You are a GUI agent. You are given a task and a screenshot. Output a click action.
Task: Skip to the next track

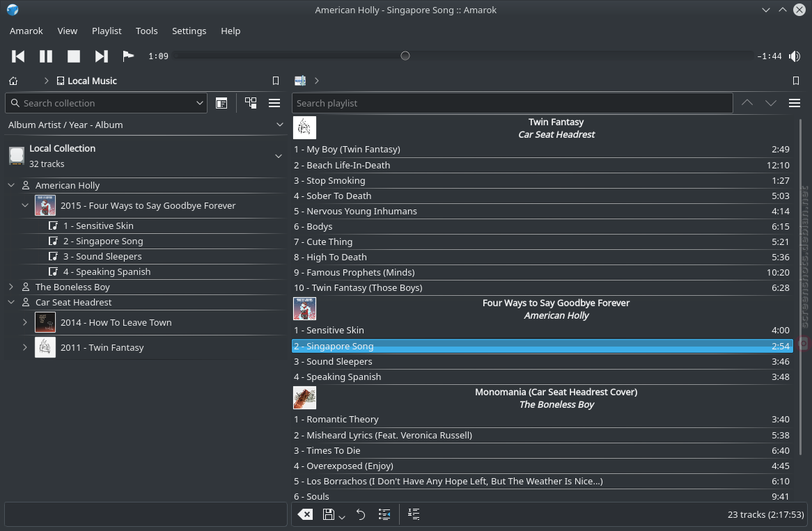[102, 56]
